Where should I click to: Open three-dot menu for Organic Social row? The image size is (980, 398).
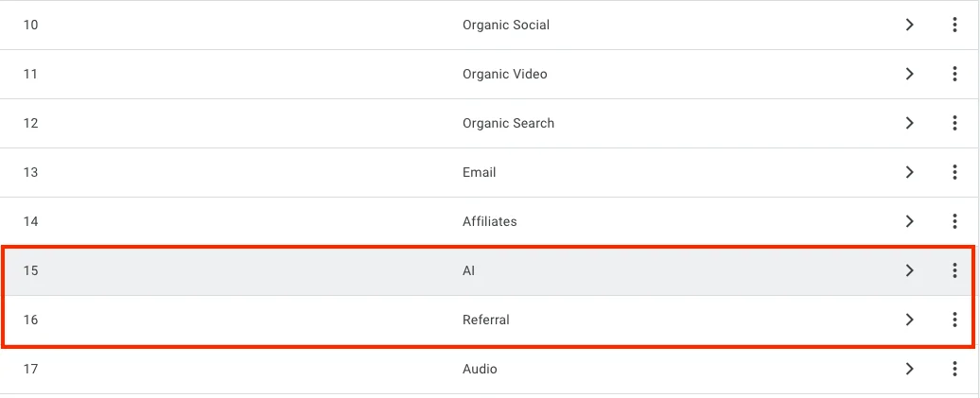point(954,25)
